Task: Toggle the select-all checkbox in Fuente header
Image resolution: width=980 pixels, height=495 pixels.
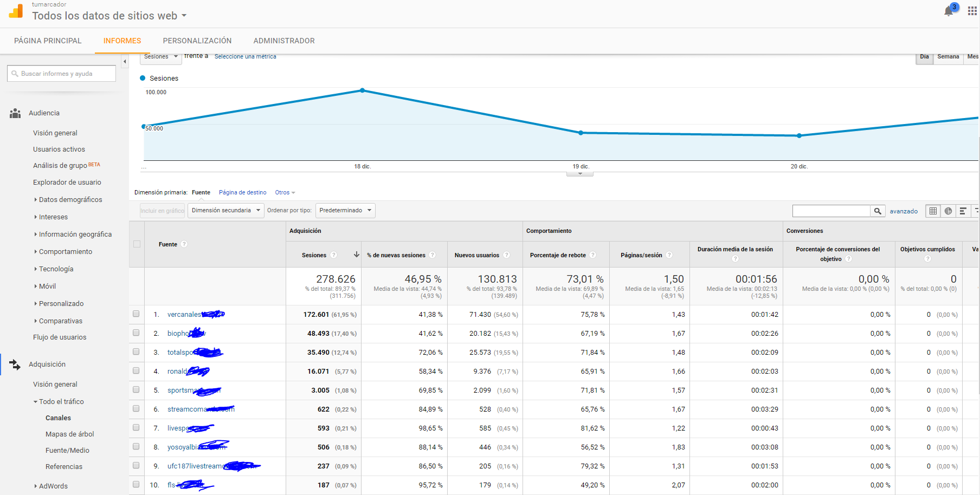Action: click(137, 244)
